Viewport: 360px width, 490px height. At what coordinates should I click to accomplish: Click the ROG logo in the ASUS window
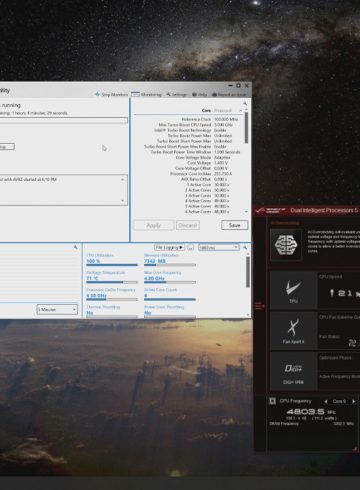tap(270, 210)
